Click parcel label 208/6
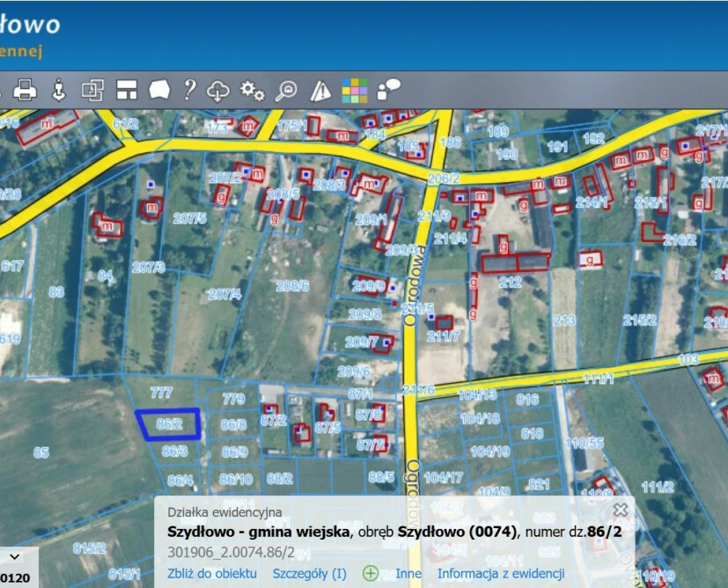 [x=292, y=286]
